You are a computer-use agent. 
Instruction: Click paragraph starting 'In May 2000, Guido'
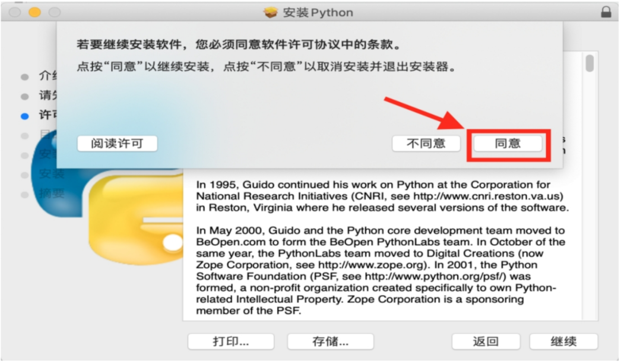tap(380, 271)
